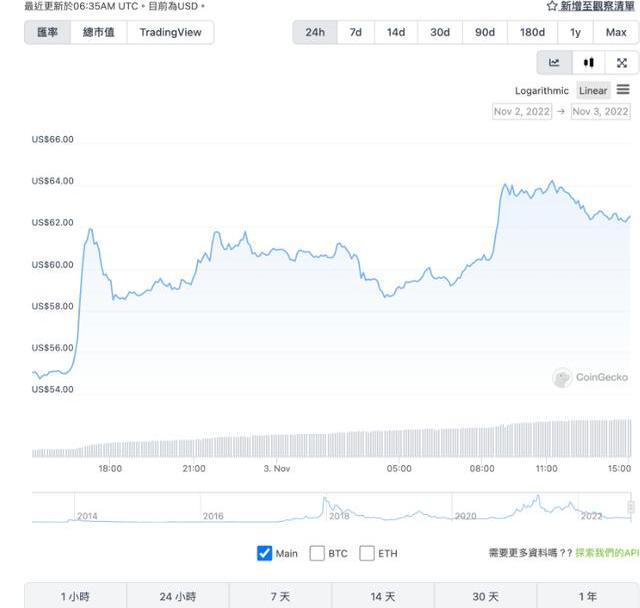This screenshot has width=640, height=608.
Task: Select the 90d range button
Action: coord(485,32)
